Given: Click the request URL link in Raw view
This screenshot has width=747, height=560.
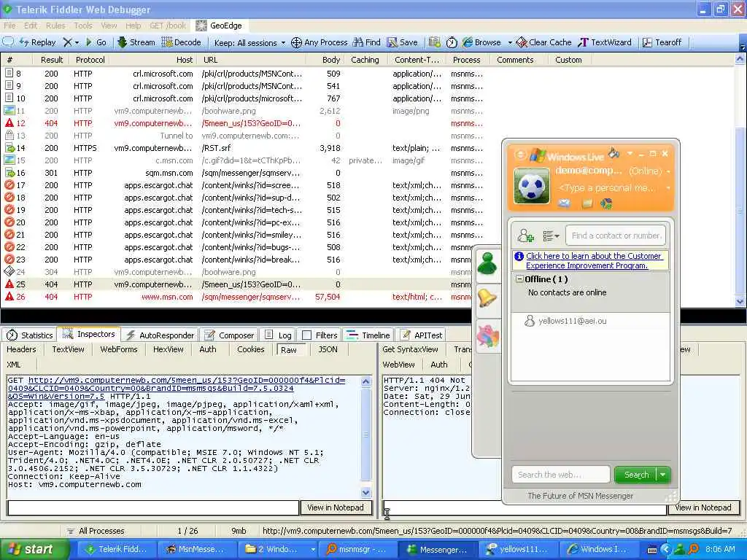Looking at the screenshot, I should (177, 388).
